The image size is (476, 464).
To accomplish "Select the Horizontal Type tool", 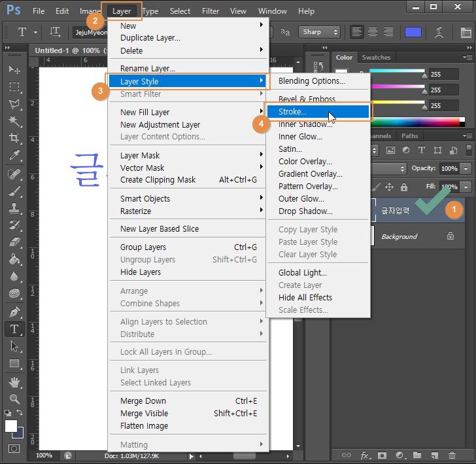I will [14, 329].
